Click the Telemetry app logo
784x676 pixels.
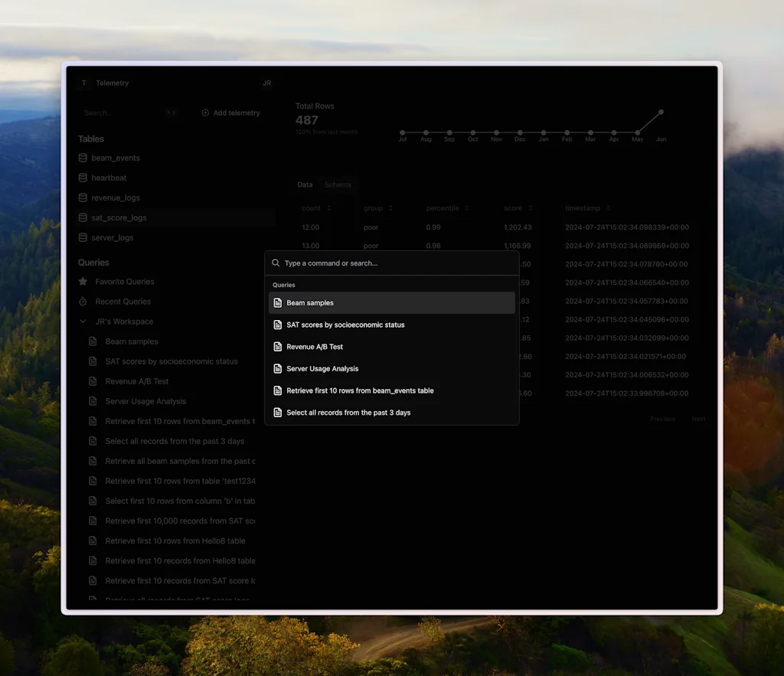84,83
